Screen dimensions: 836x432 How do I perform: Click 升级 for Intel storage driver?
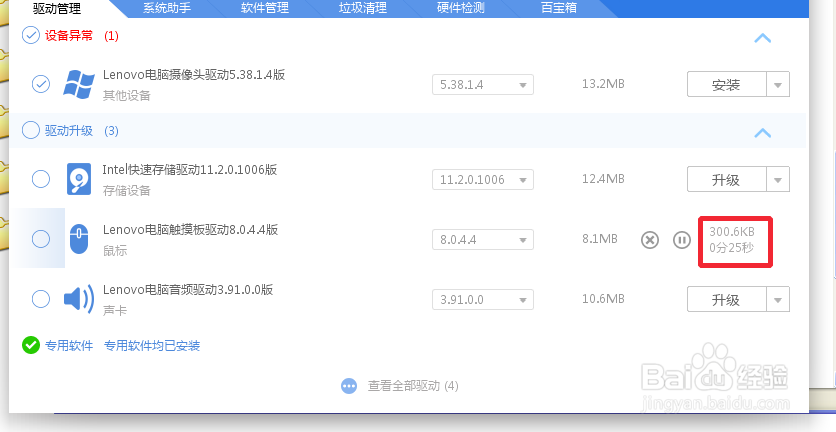coord(726,179)
